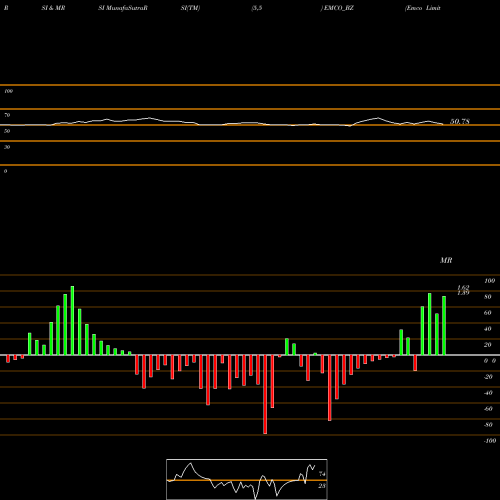Click the '50' label on RSI axis

[x=7, y=131]
